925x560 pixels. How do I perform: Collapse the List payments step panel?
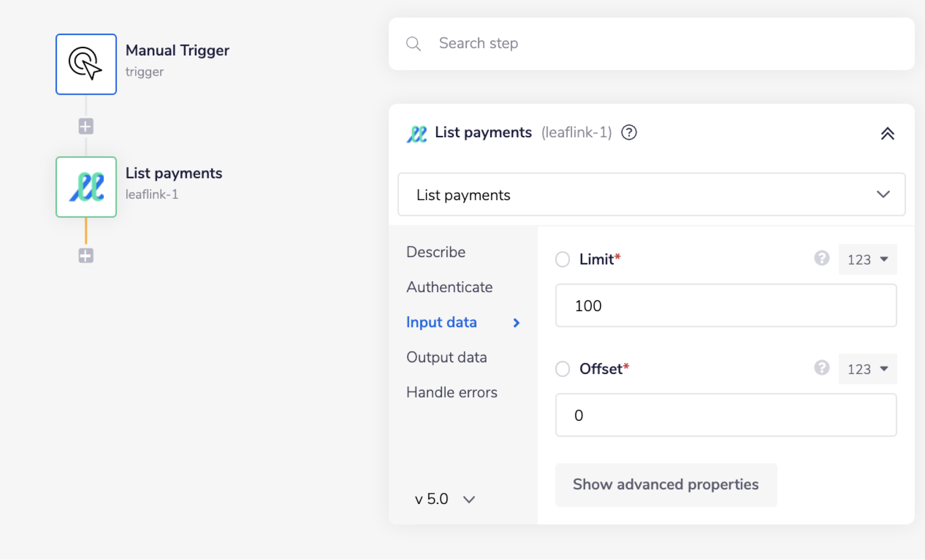click(887, 134)
